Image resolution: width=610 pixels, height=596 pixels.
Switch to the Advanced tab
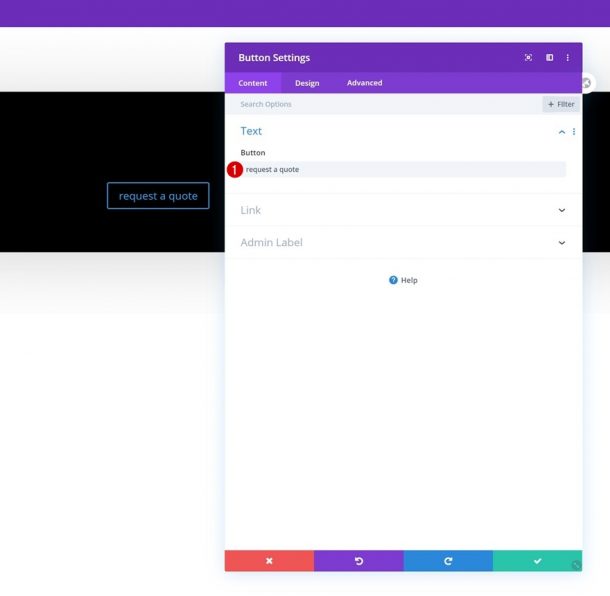click(x=365, y=83)
